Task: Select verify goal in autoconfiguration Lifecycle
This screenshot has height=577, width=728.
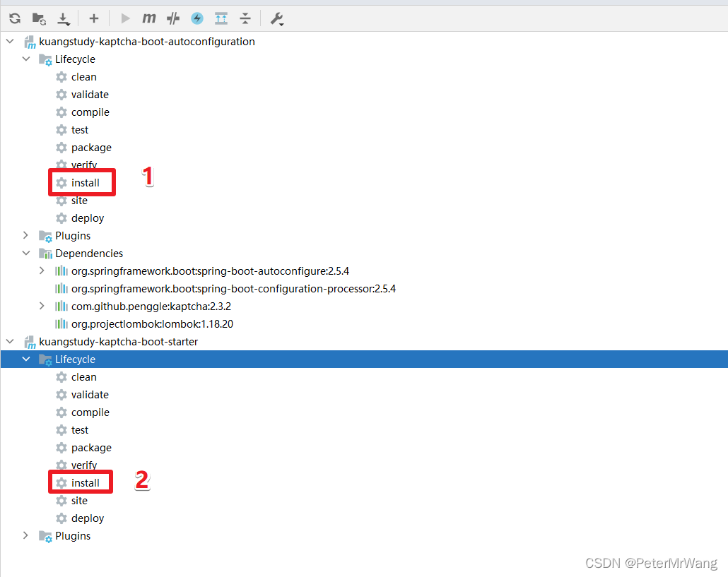Action: (x=84, y=165)
